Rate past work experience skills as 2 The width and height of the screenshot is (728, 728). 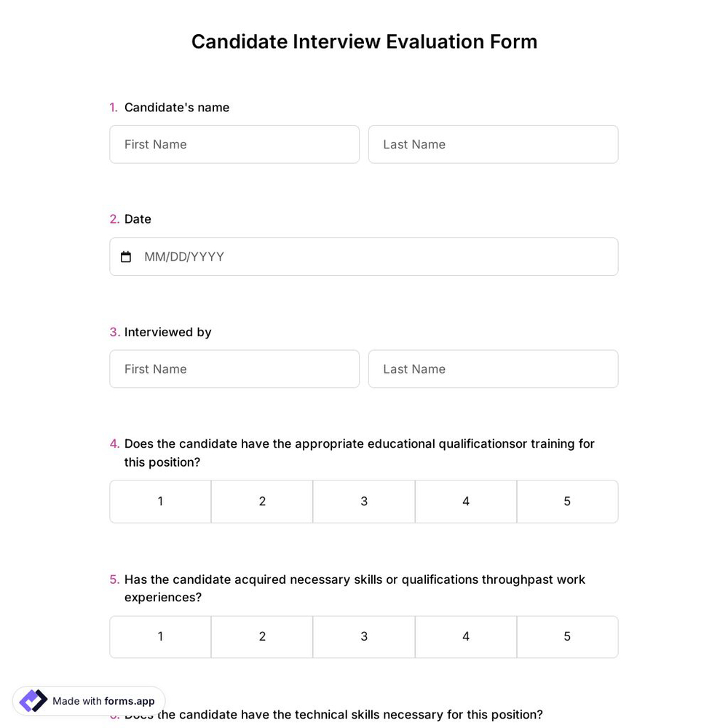pyautogui.click(x=262, y=636)
